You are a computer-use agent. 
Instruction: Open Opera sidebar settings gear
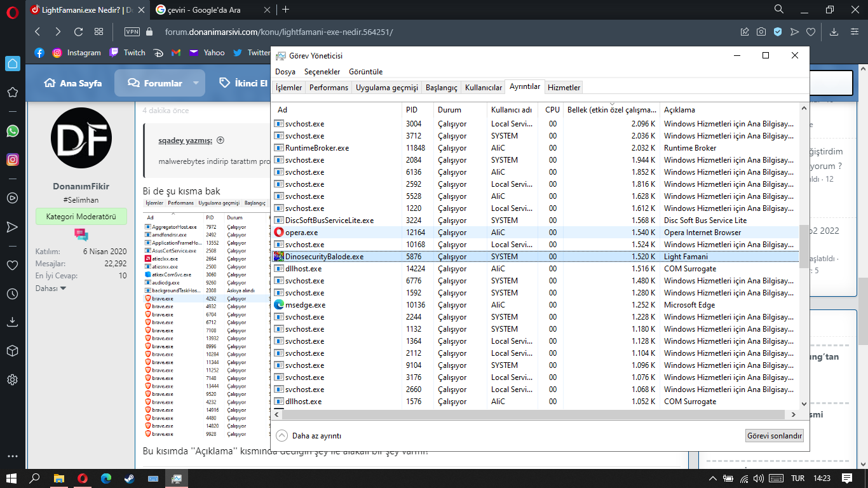[x=12, y=380]
